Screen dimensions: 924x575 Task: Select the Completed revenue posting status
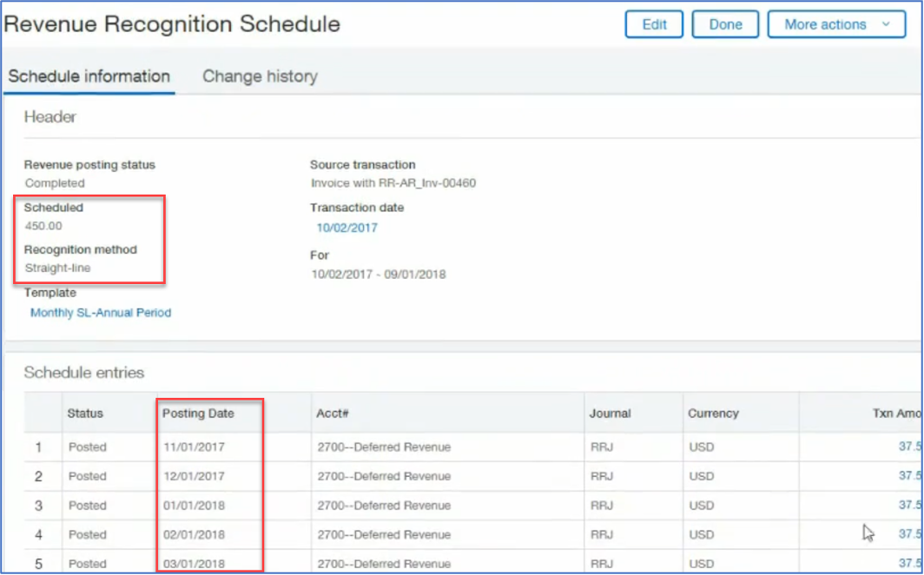[55, 183]
